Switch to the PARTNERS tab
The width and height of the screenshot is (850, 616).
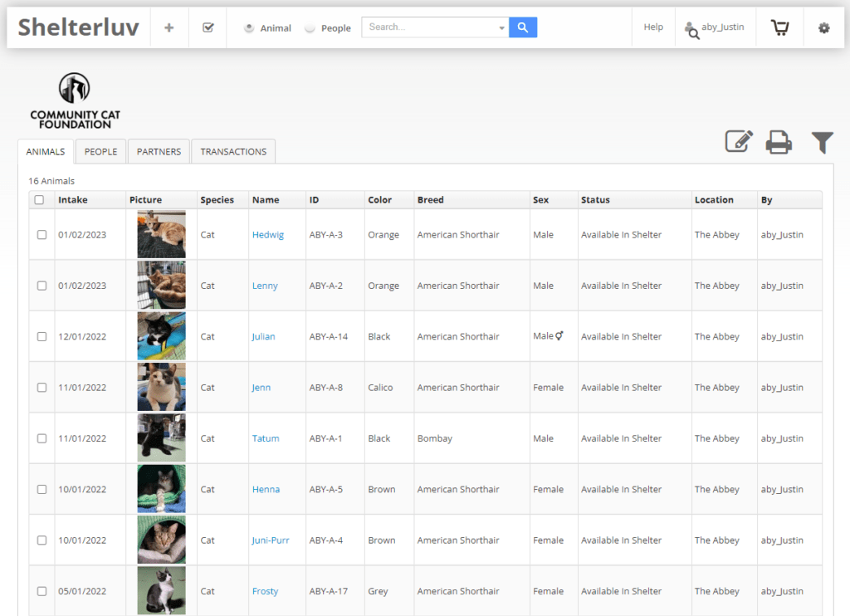pyautogui.click(x=159, y=151)
